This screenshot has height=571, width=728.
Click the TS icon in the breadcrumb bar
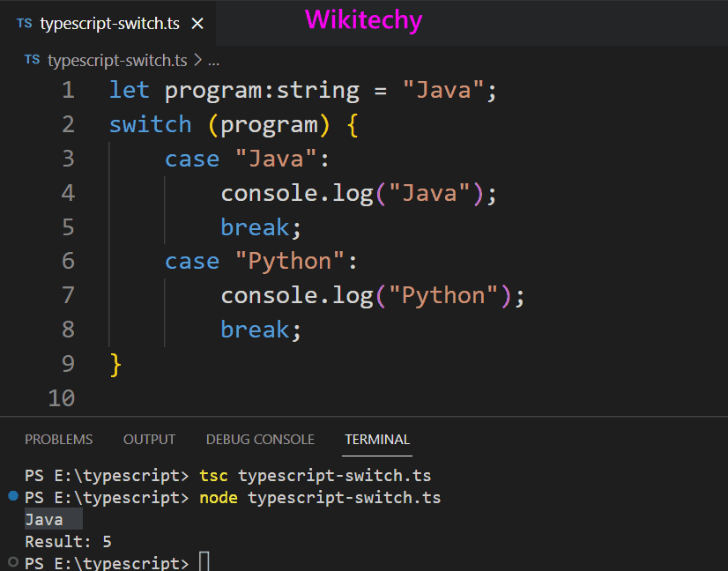(32, 60)
